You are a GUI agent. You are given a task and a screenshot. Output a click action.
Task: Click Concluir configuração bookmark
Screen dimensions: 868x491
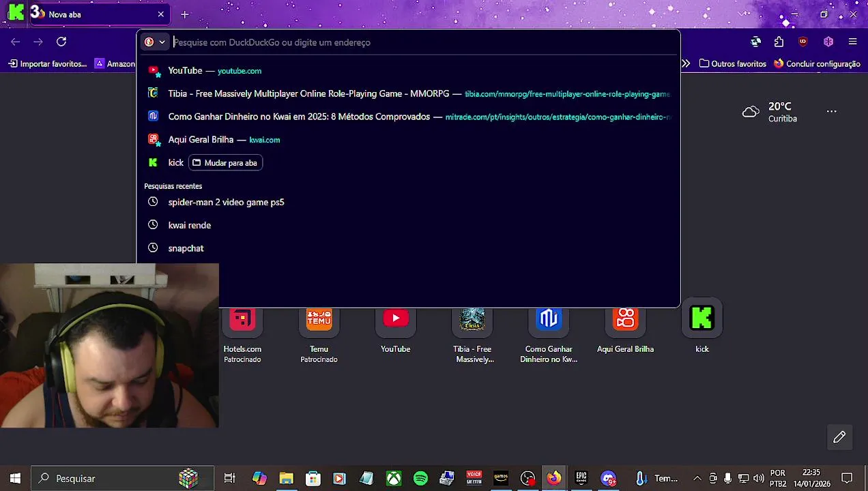pos(817,63)
